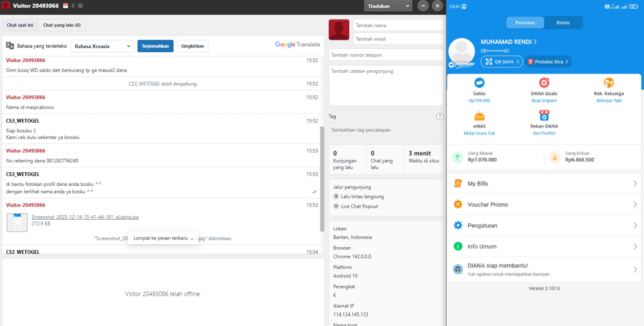Click the Pengaturan gear icon
The height and width of the screenshot is (326, 644).
point(458,225)
